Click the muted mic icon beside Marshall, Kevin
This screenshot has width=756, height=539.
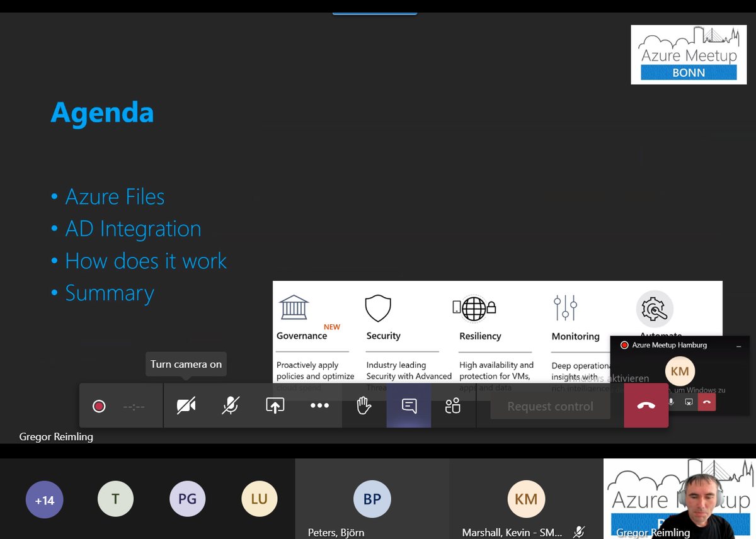[x=578, y=532]
